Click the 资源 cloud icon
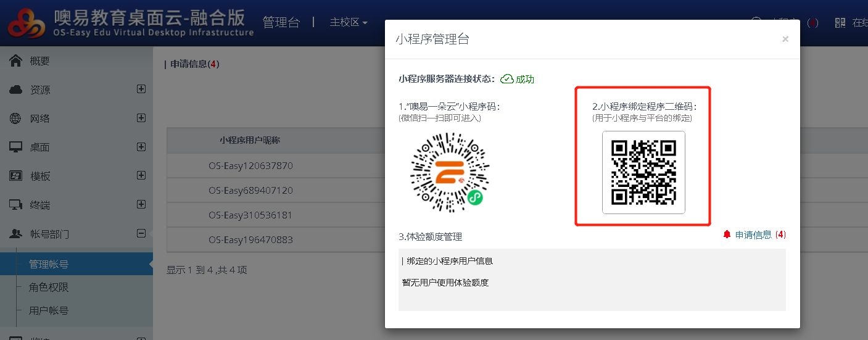Screen dimensions: 868x340 coord(16,89)
